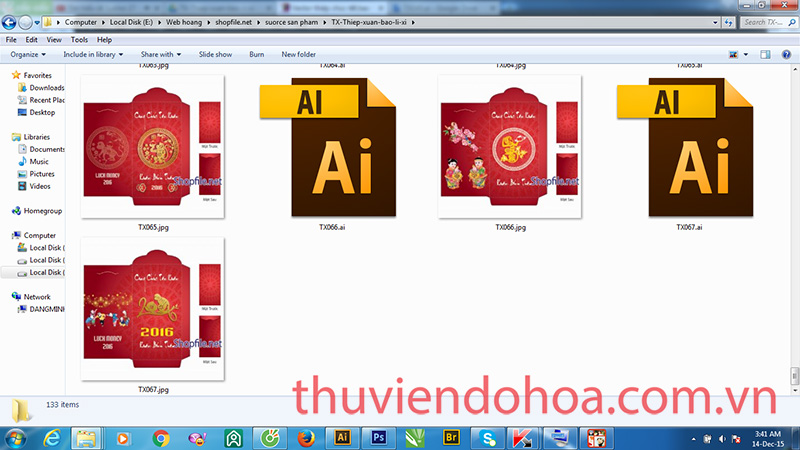Click the volume speaker tray icon
Screen dimensions: 800x450
(x=722, y=439)
